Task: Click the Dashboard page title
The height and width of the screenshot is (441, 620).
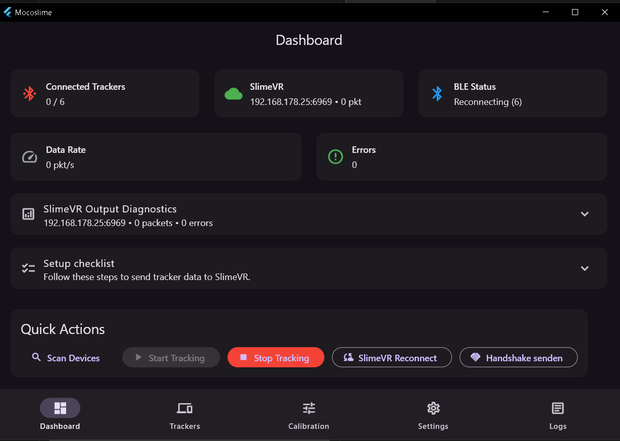Action: (309, 40)
